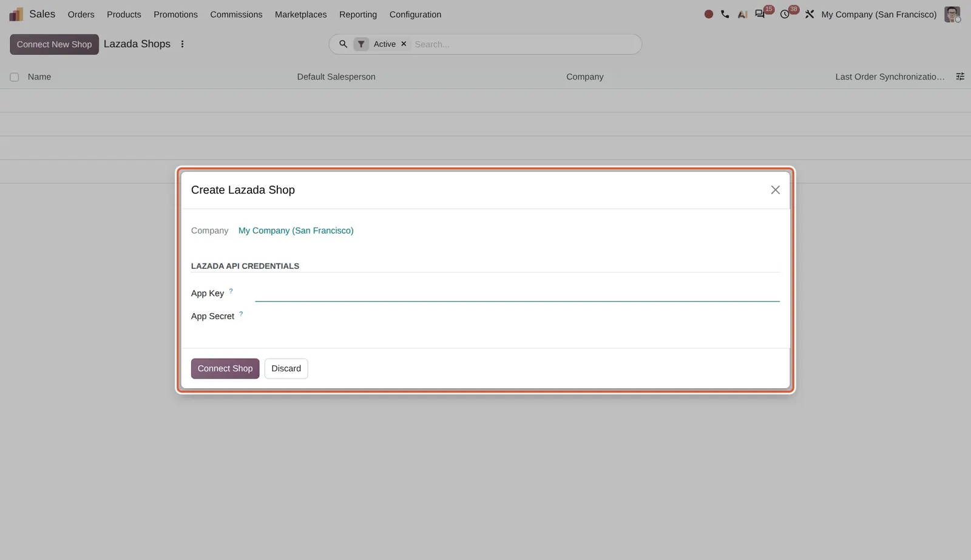
Task: Open activities clock icon with badge 38
Action: pos(785,14)
